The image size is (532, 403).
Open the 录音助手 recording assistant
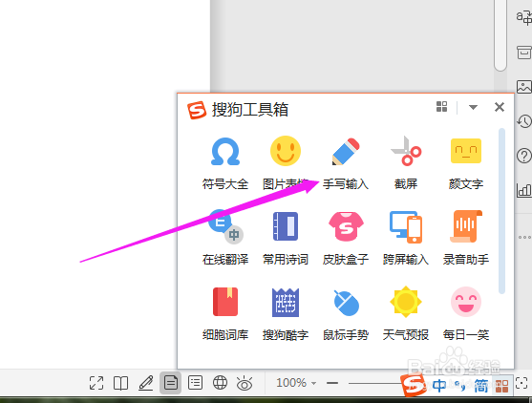click(466, 238)
